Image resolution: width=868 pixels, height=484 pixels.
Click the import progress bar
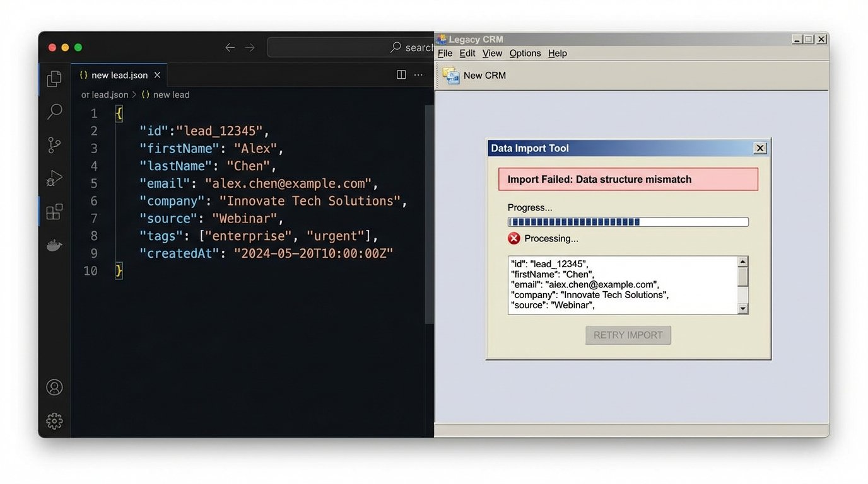[628, 222]
